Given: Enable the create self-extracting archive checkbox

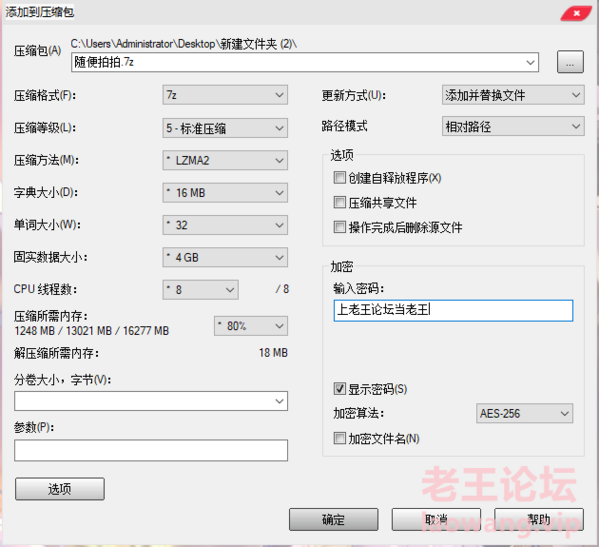Looking at the screenshot, I should tap(339, 178).
